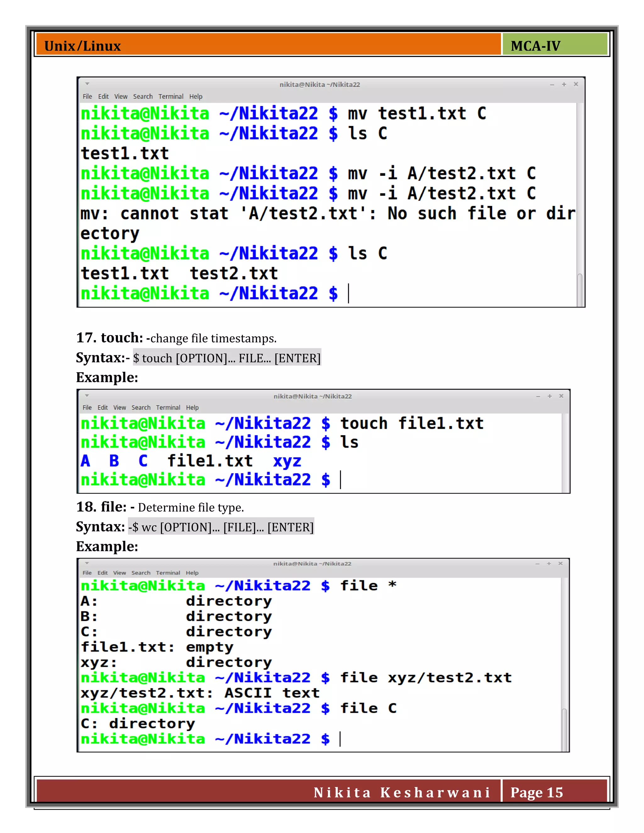
Task: Click 'mv test1.txt C' command text
Action: coord(417,113)
